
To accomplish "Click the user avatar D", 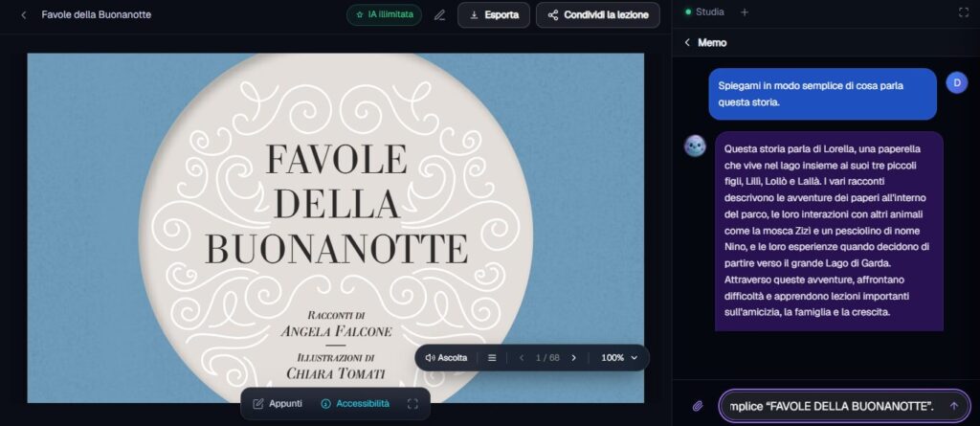I will [x=957, y=82].
